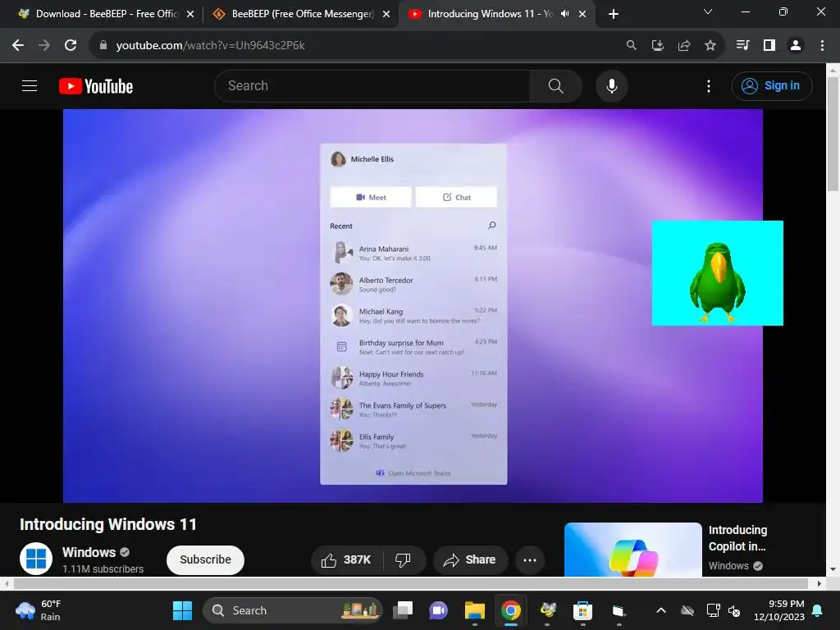This screenshot has height=630, width=840.
Task: Open the media controls icon in Chrome
Action: click(x=742, y=46)
